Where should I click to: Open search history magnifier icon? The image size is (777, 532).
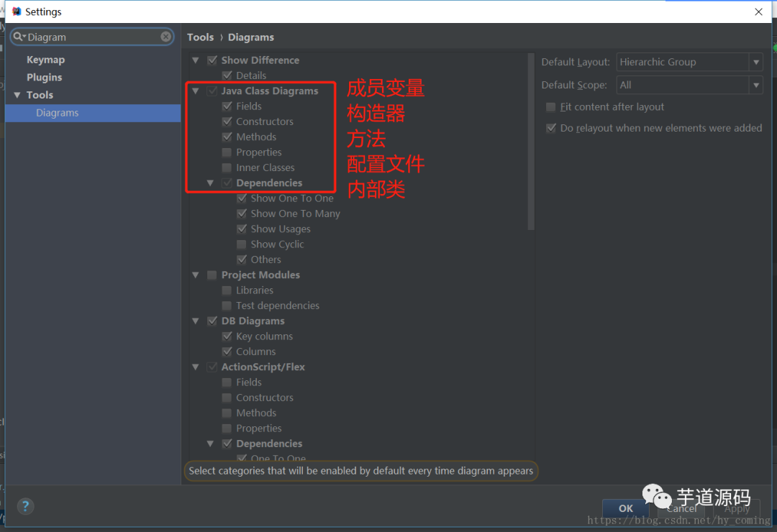click(19, 37)
